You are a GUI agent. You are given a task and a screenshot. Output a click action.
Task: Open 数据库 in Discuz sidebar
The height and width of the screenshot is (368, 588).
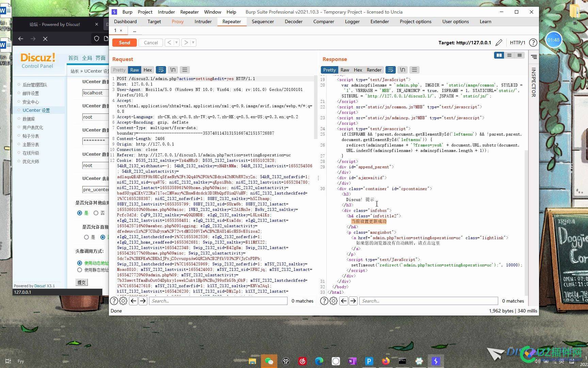coord(29,119)
